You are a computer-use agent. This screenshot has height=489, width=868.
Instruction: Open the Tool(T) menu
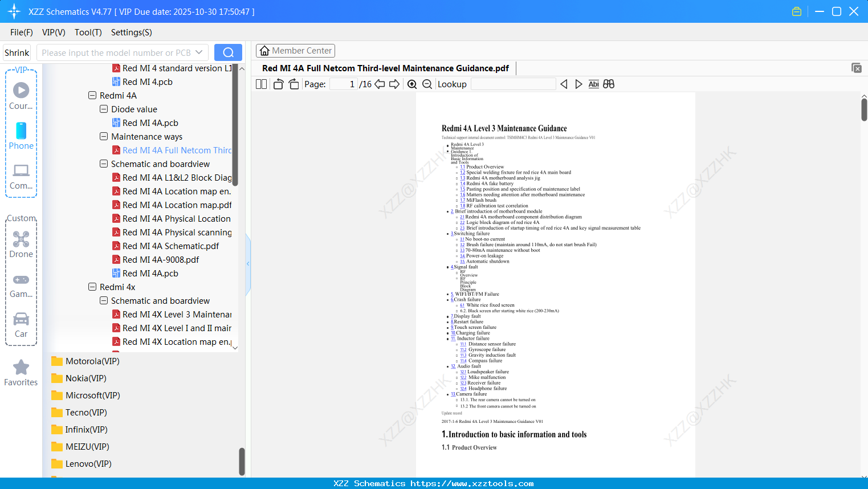click(x=88, y=32)
